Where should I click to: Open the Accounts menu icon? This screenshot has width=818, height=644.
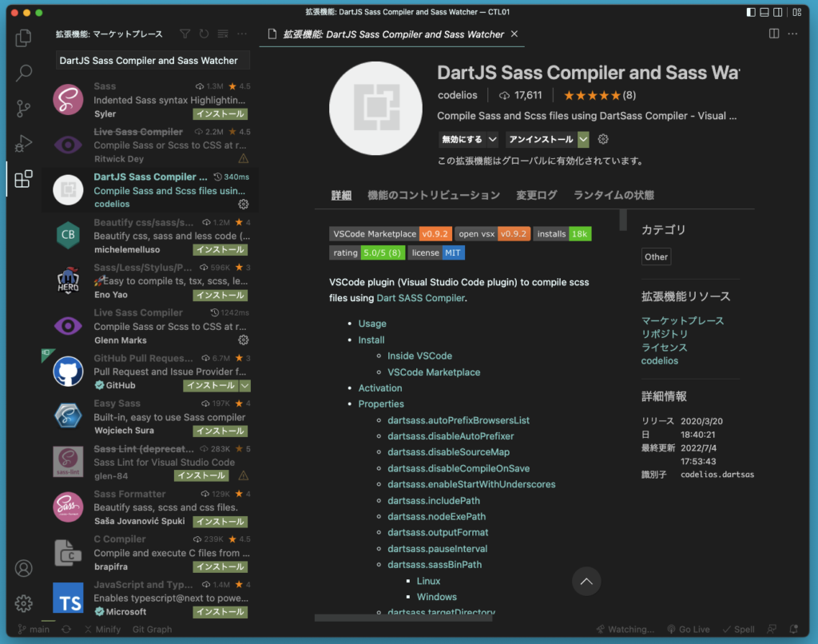23,568
